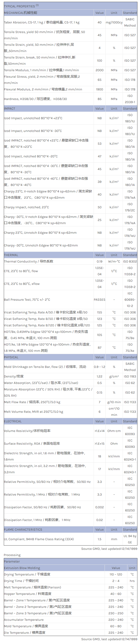Click the TYPICAL PROPERTIES footnote (1) marker

pyautogui.click(x=37, y=5)
